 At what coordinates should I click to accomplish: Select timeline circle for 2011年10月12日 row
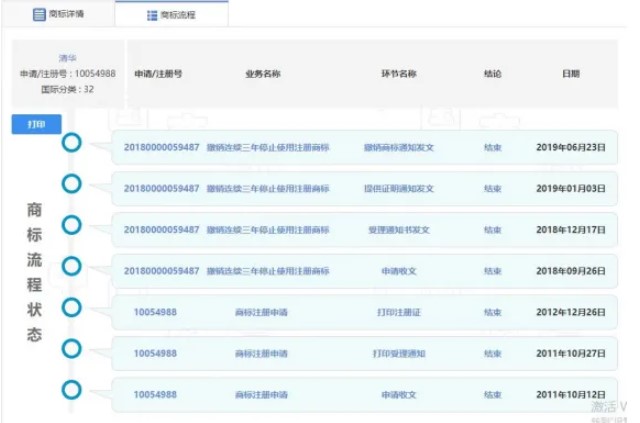coord(71,390)
